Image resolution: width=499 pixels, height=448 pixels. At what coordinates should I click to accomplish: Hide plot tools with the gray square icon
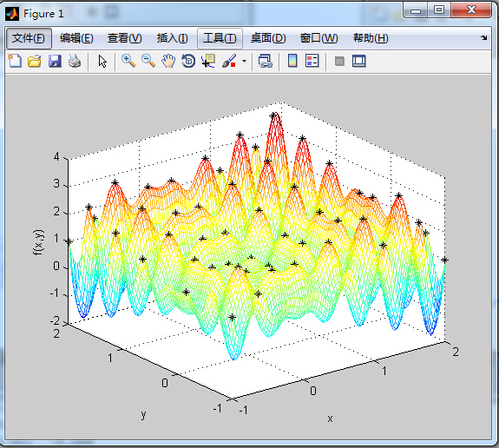[x=339, y=61]
